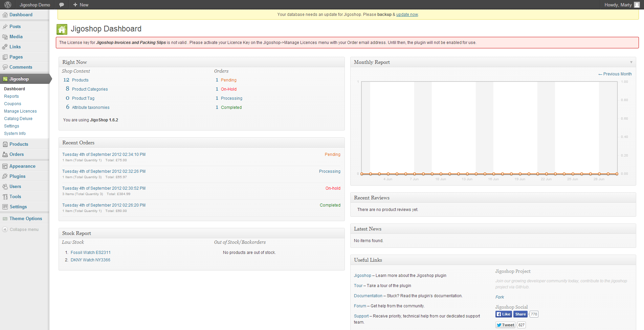Click the WordPress logo icon
The width and height of the screenshot is (644, 330).
(x=8, y=5)
